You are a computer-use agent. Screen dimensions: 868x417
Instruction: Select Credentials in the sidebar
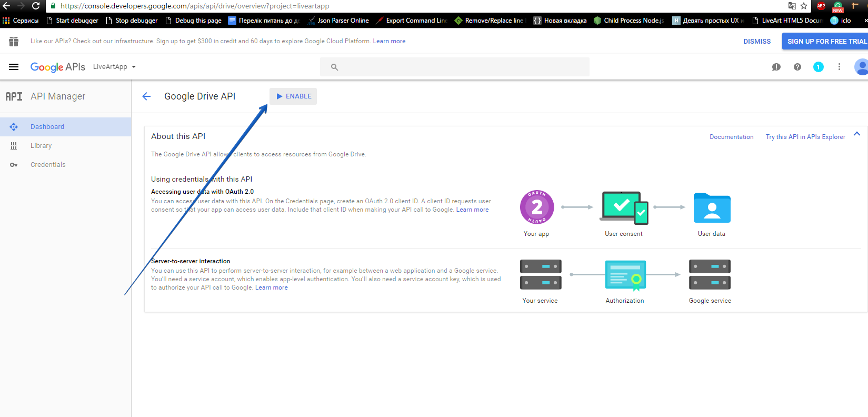[65, 165]
